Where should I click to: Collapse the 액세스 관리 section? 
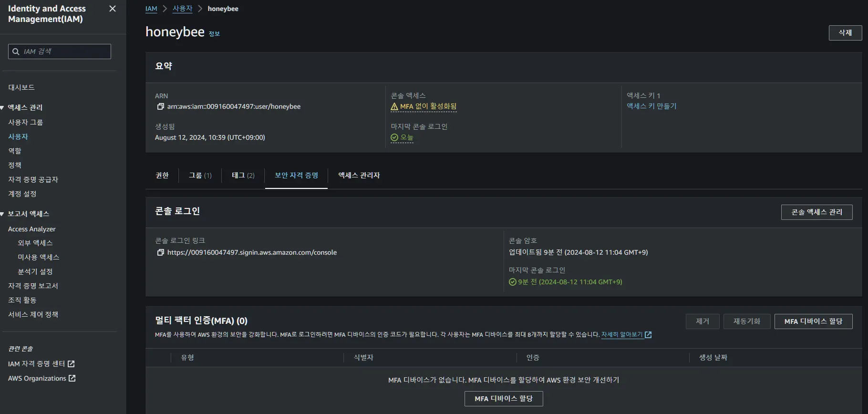[x=2, y=108]
